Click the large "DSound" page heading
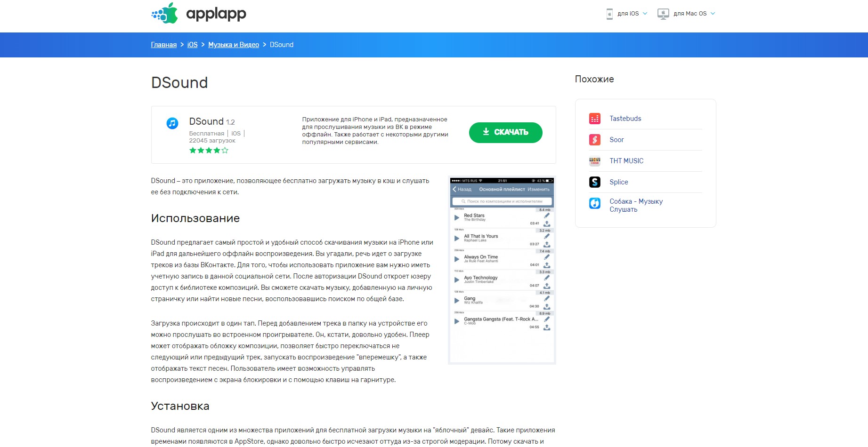This screenshot has width=868, height=447. (x=179, y=83)
